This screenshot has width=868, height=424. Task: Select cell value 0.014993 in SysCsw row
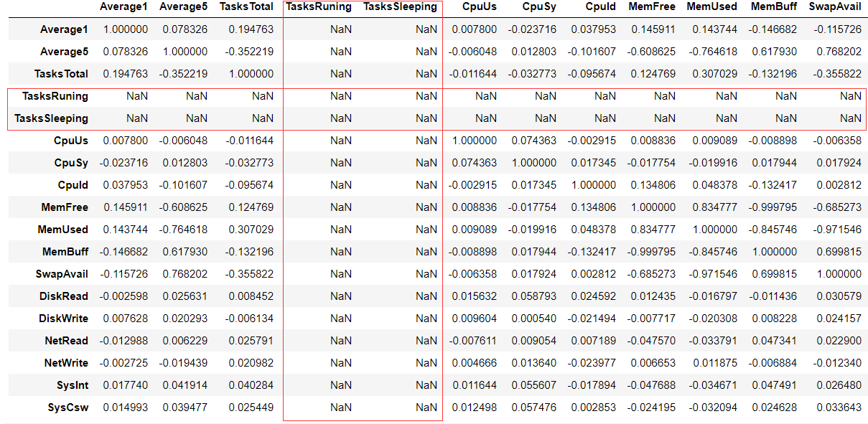126,407
